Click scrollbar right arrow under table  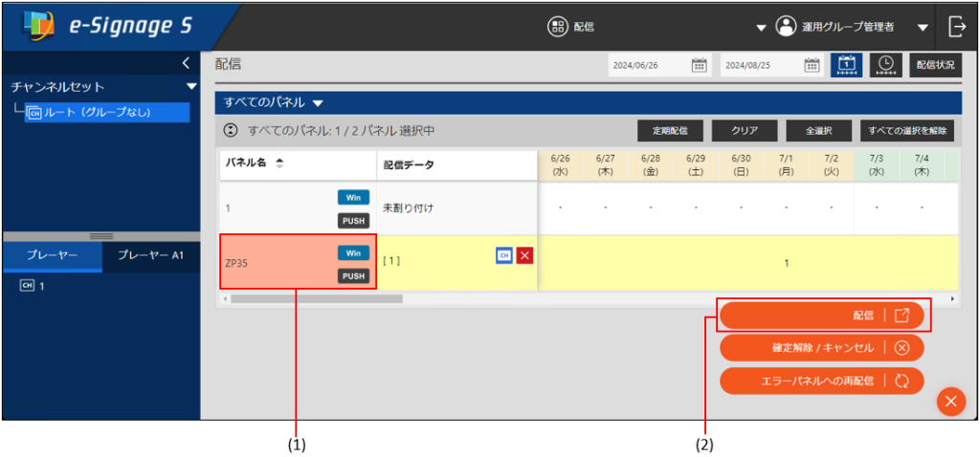[952, 299]
